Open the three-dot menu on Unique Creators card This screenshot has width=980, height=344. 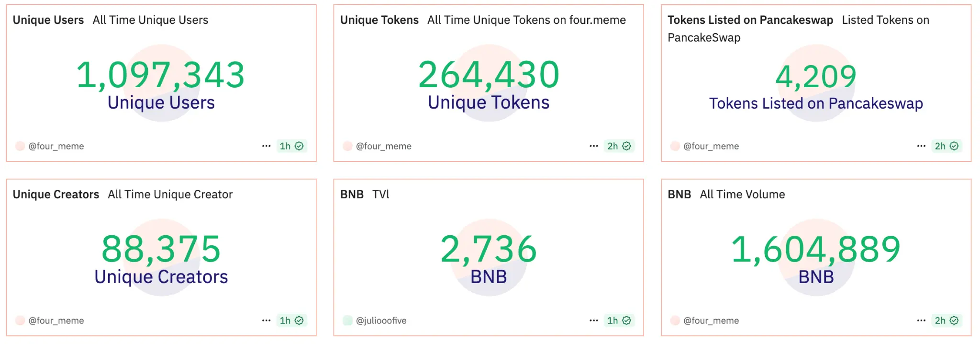tap(267, 320)
